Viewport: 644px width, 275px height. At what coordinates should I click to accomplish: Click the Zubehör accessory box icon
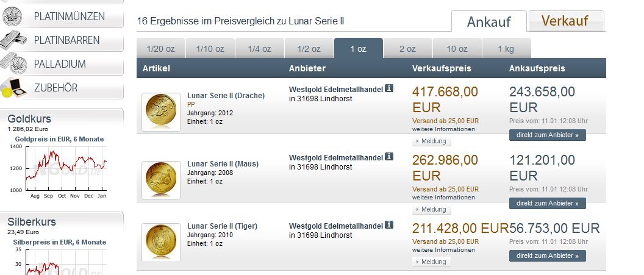click(13, 88)
